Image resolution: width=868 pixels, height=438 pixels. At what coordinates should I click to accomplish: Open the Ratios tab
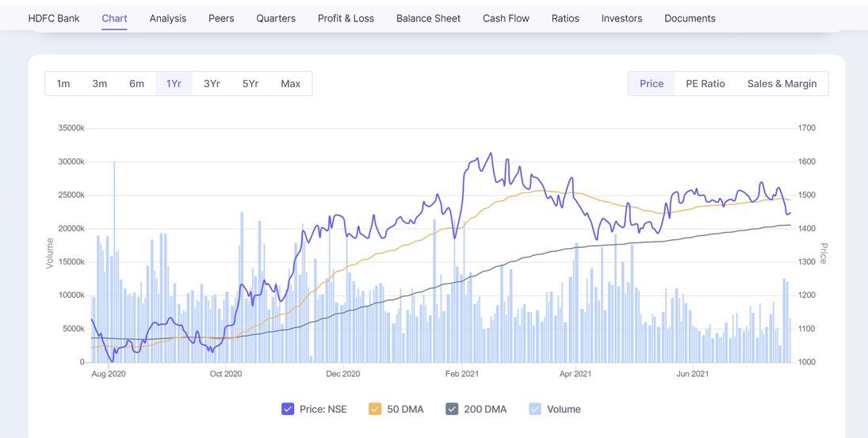565,18
